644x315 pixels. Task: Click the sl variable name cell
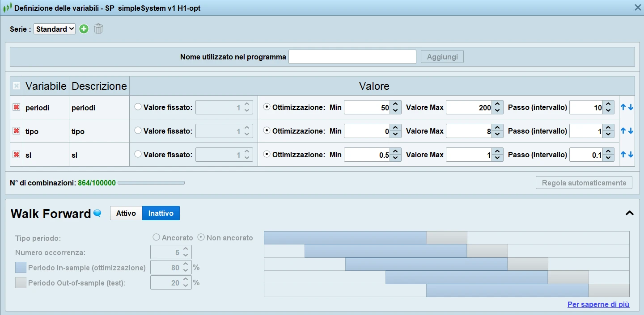pos(46,155)
